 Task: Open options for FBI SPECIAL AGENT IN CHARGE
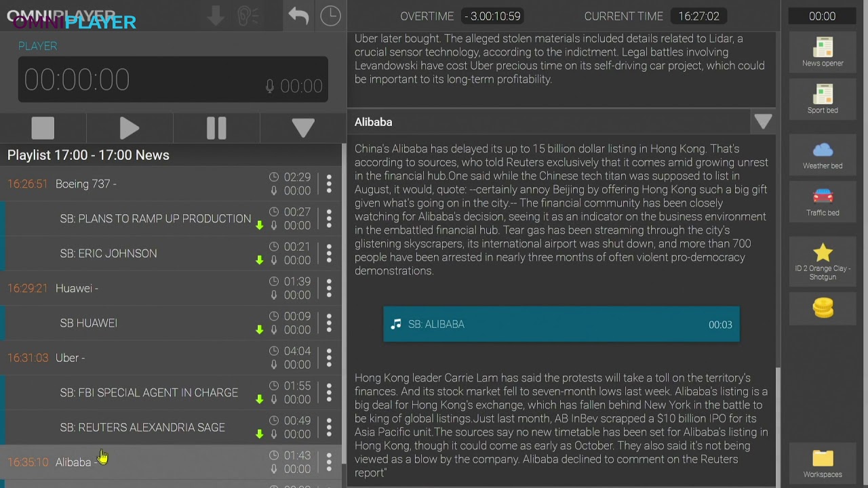329,392
